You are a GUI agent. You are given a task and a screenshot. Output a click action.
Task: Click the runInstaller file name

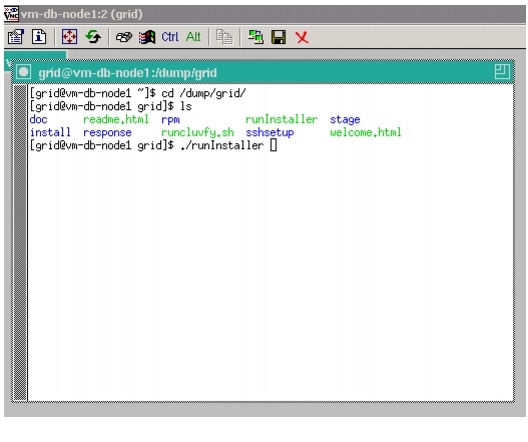click(281, 119)
